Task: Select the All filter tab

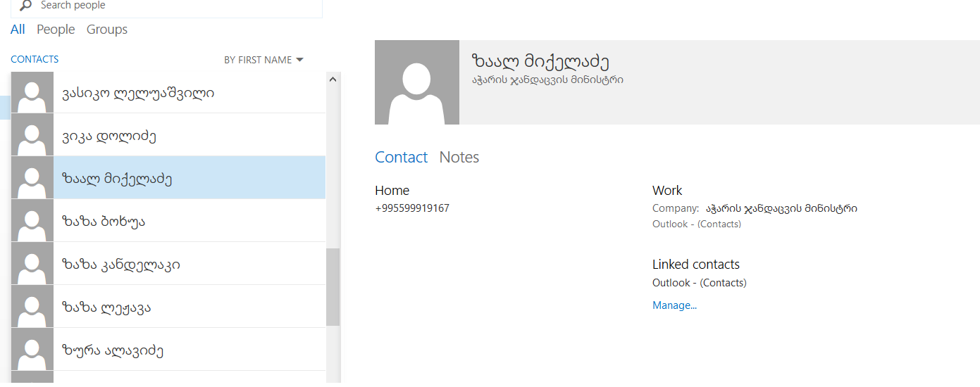Action: click(18, 30)
